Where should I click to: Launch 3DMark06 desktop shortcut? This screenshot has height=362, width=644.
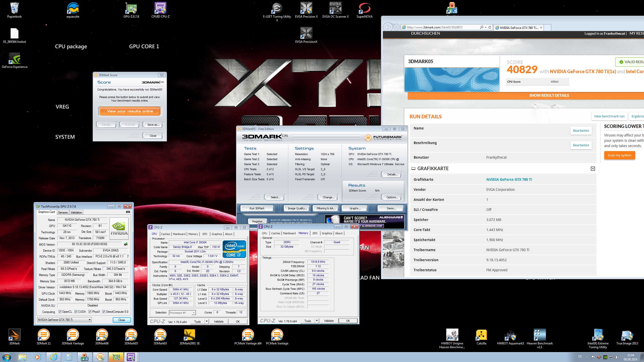[102, 337]
